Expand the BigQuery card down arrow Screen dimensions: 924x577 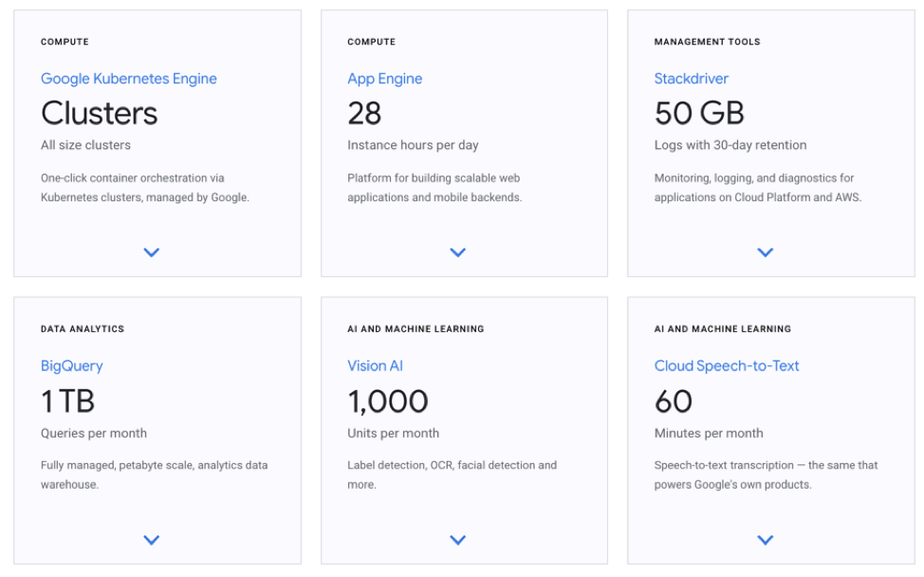click(151, 540)
